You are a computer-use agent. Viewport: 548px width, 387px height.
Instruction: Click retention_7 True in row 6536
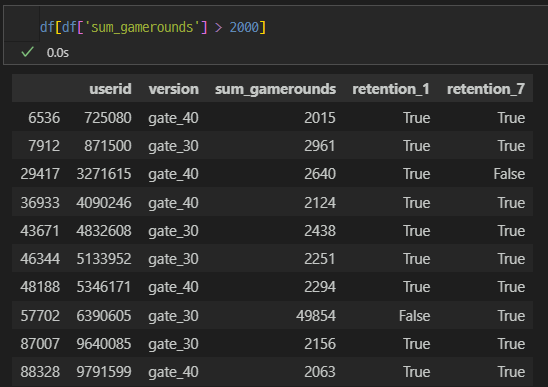click(x=511, y=118)
